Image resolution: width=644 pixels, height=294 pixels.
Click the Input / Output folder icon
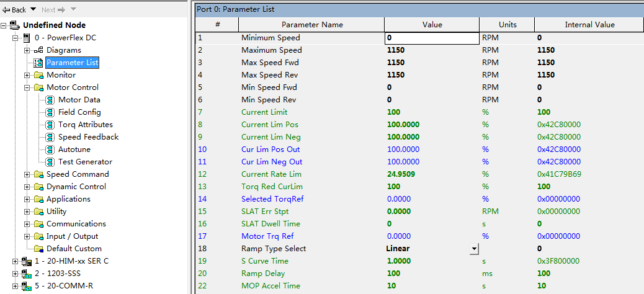pyautogui.click(x=39, y=236)
